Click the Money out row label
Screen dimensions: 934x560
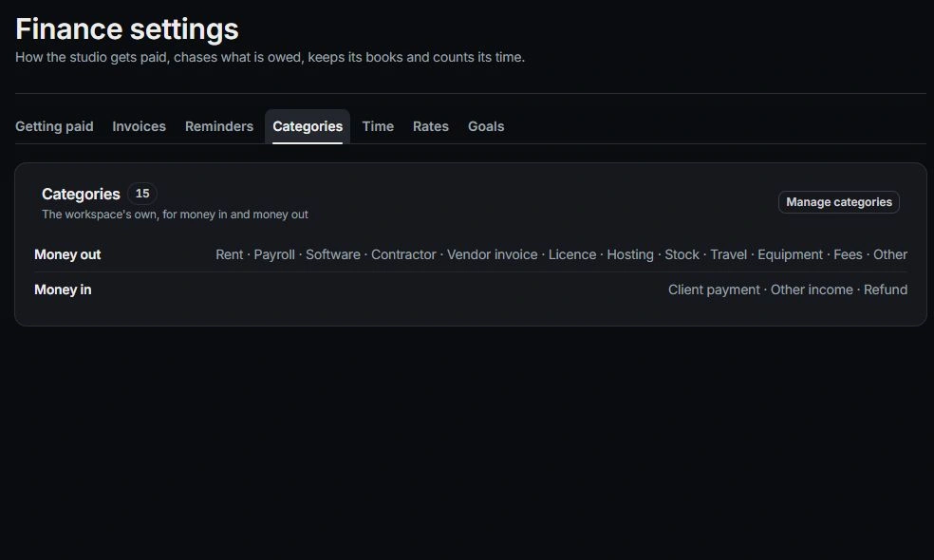(x=67, y=254)
